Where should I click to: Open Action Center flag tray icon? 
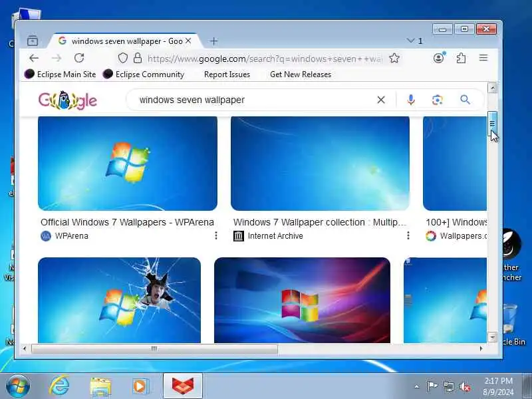pos(432,386)
